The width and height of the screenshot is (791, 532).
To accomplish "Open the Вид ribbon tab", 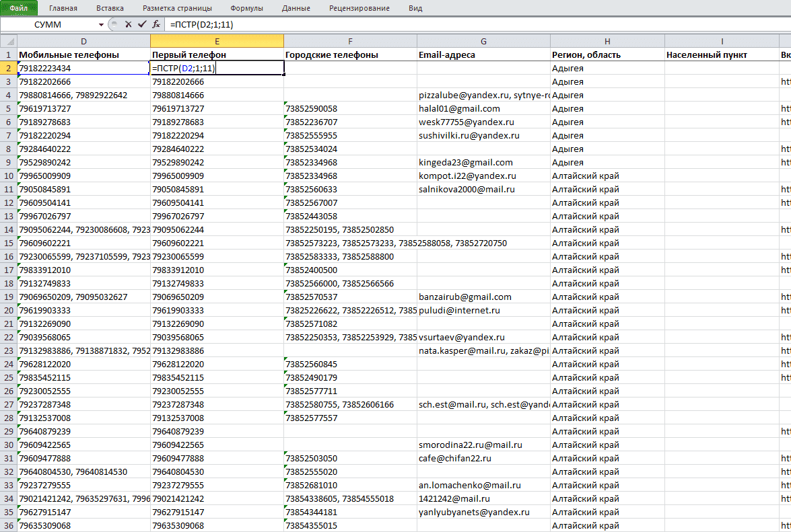I will coord(415,8).
